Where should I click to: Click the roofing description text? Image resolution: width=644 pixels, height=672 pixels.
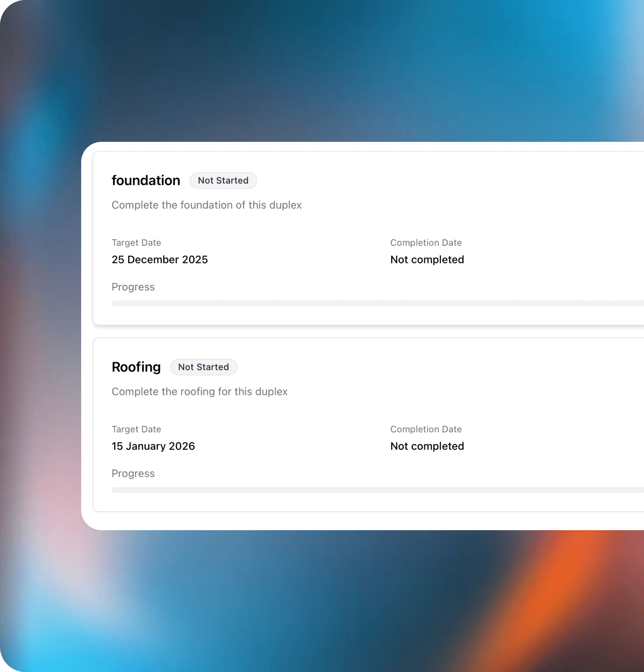pyautogui.click(x=200, y=391)
